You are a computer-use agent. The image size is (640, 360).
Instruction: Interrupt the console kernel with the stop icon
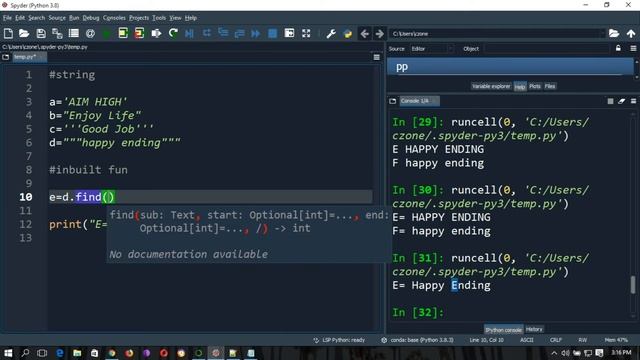click(x=610, y=101)
